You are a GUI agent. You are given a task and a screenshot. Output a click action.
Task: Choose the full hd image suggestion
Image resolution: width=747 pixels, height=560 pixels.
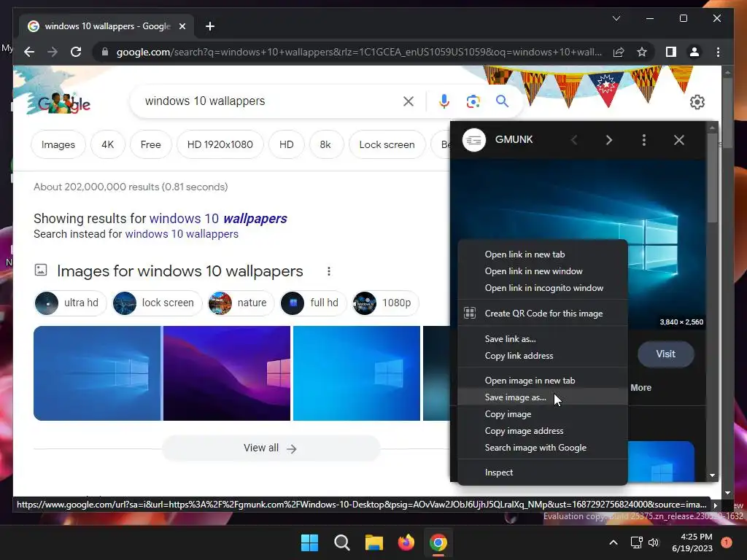tap(314, 303)
